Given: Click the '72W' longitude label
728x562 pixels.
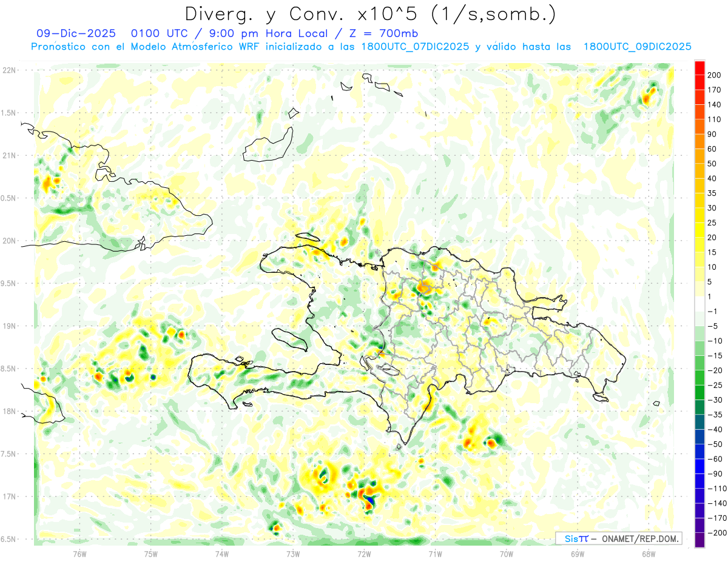Looking at the screenshot, I should pos(364,554).
